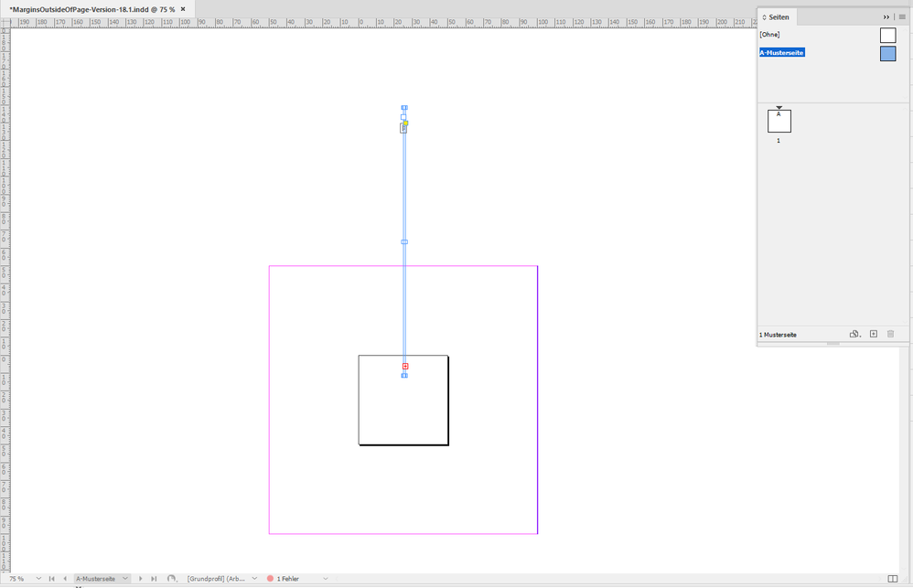Go to previous page arrow
This screenshot has width=913, height=588.
click(65, 579)
